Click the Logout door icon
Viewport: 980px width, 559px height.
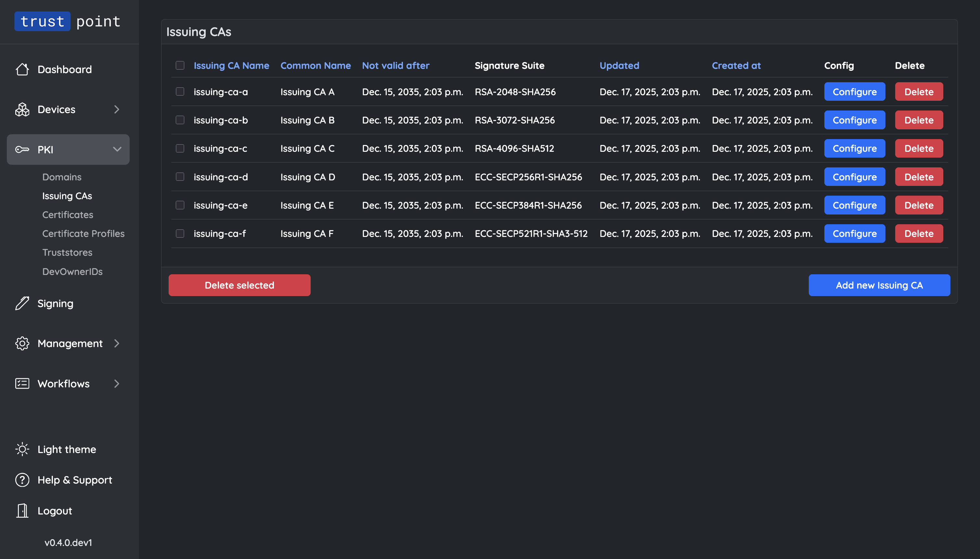(x=22, y=511)
